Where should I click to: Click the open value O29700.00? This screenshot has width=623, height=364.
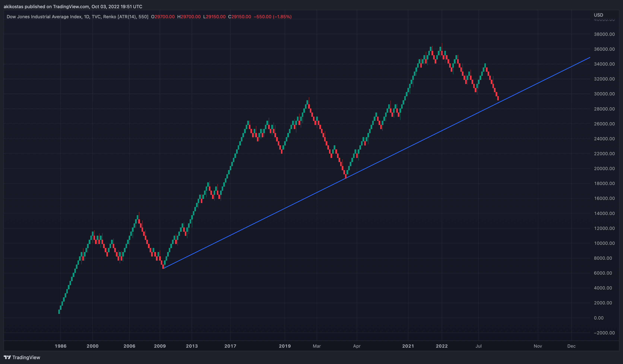tap(163, 17)
